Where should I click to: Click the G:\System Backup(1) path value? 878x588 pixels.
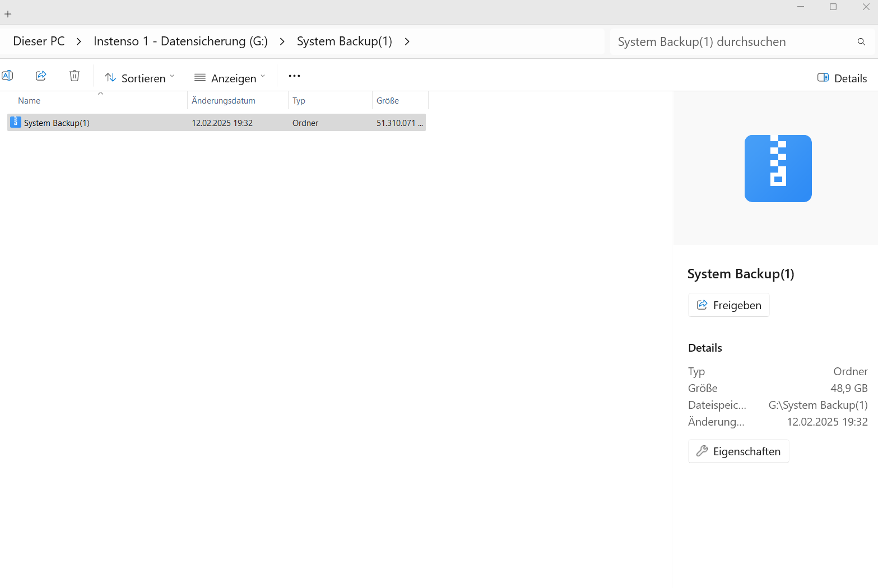point(818,405)
